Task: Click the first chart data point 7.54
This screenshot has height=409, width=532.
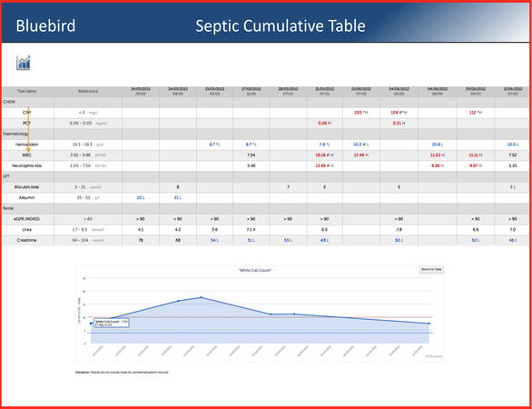Action: (91, 324)
